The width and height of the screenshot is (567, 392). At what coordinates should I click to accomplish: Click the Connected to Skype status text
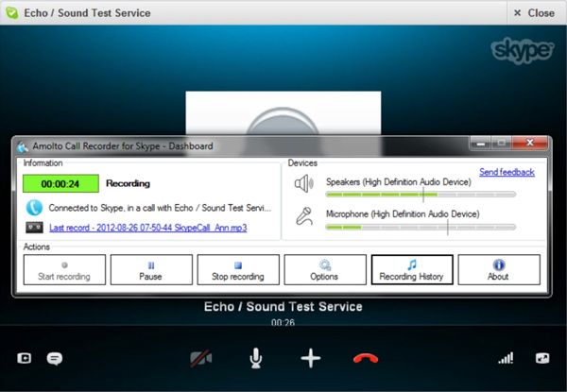click(160, 208)
